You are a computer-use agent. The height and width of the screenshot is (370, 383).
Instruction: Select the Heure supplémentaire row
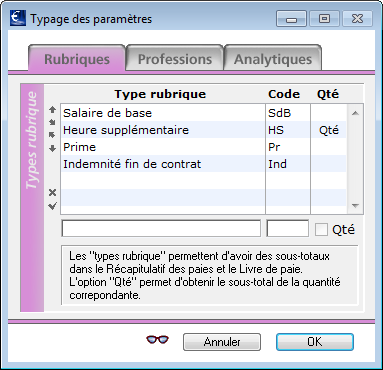pos(204,130)
